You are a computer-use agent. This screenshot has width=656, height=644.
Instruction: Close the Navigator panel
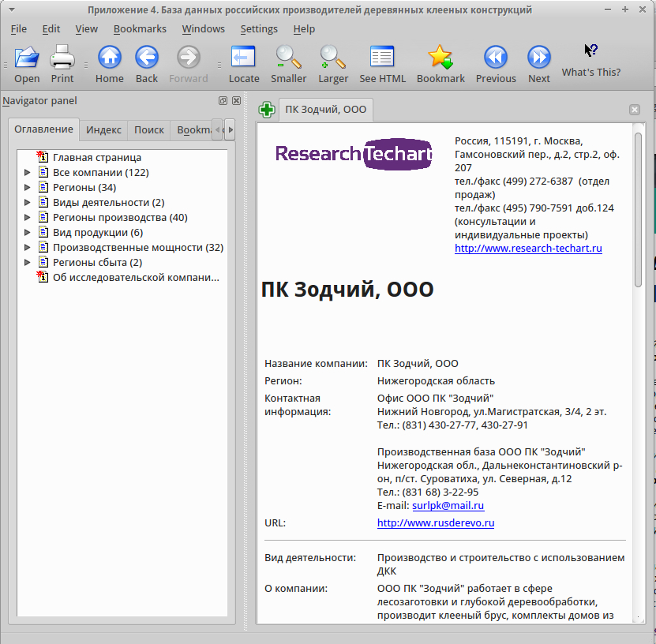pyautogui.click(x=236, y=101)
